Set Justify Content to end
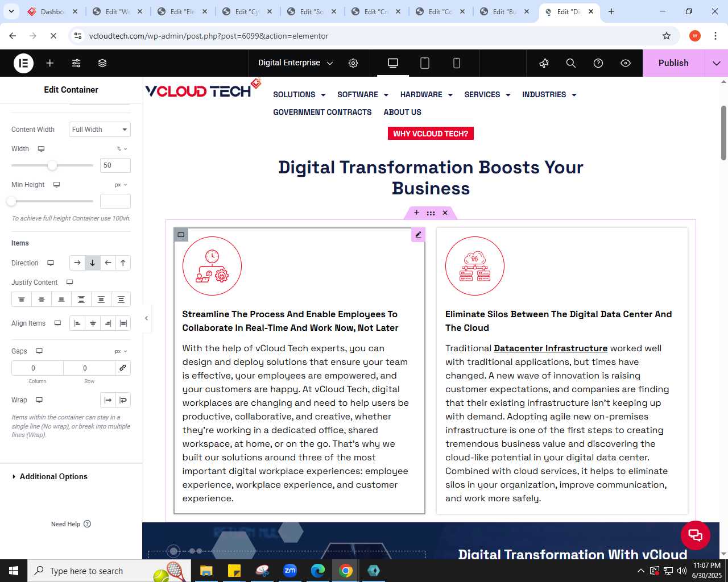 (x=61, y=300)
